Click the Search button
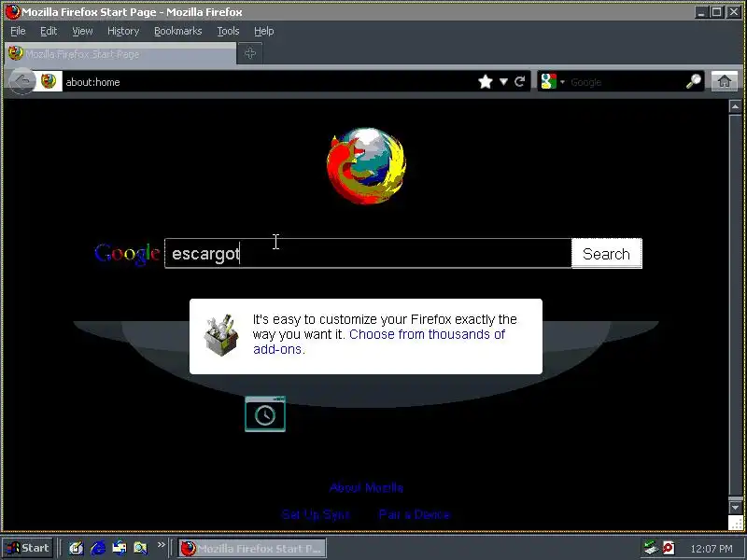Viewport: 747px width, 560px height. coord(606,253)
